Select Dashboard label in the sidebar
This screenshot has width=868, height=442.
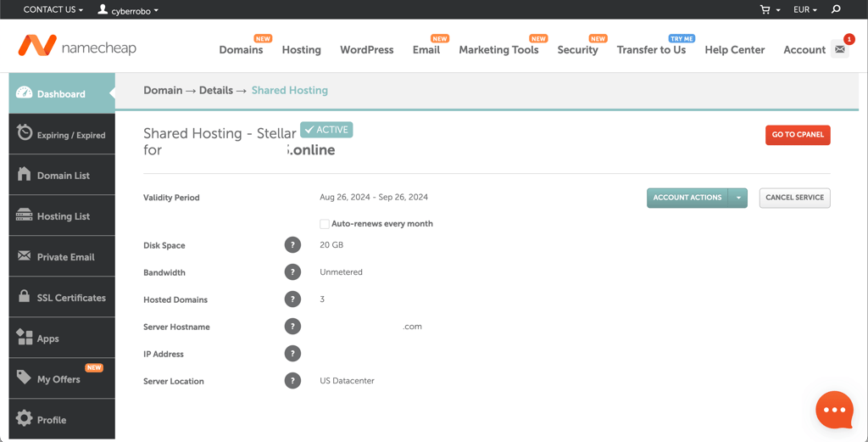coord(61,94)
